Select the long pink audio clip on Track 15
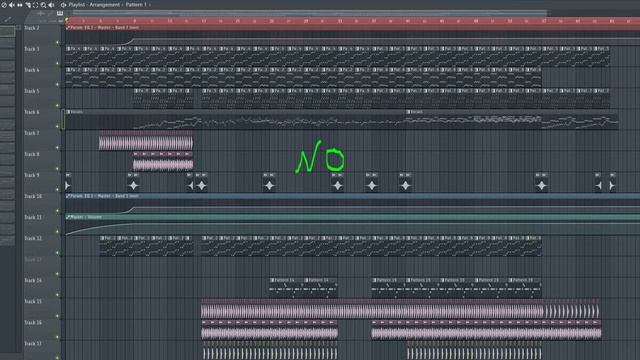This screenshot has height=360, width=640. (400, 309)
